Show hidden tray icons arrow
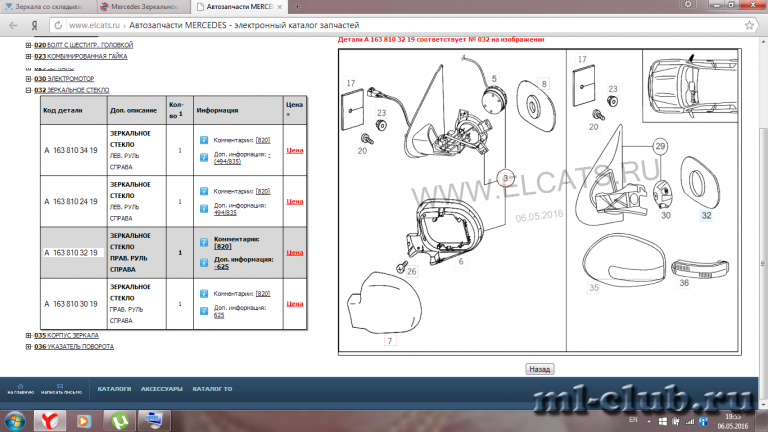Screen dimensions: 768x432 coord(648,421)
